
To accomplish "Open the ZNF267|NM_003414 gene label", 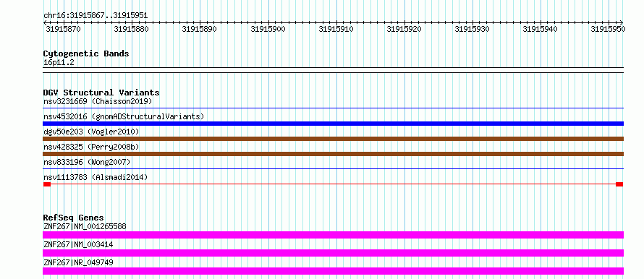I will coord(78,244).
